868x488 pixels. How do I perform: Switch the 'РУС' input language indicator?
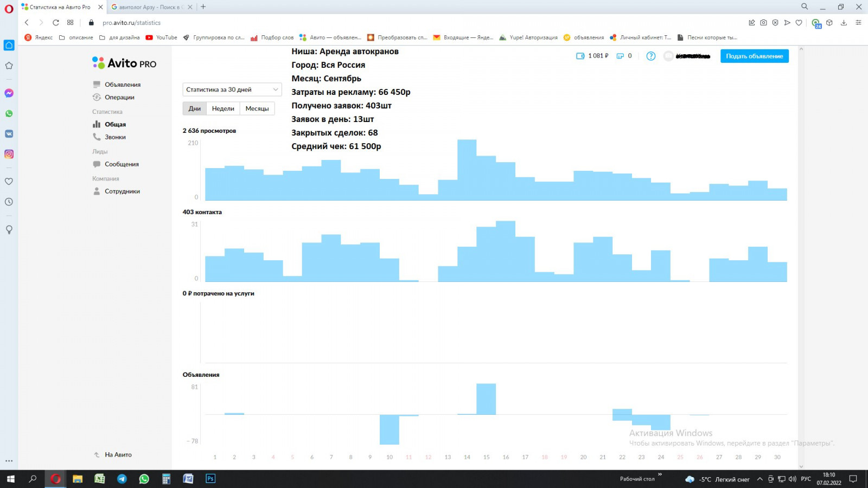pyautogui.click(x=806, y=479)
